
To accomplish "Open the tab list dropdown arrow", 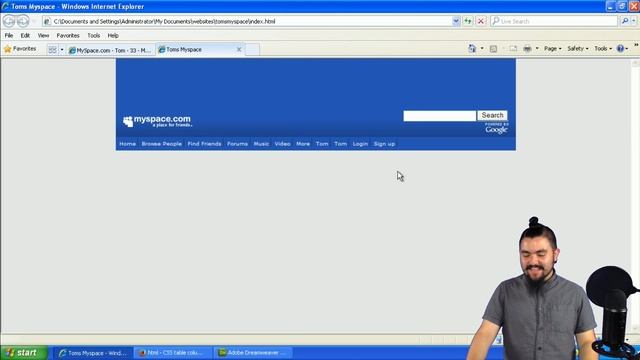I will point(62,50).
